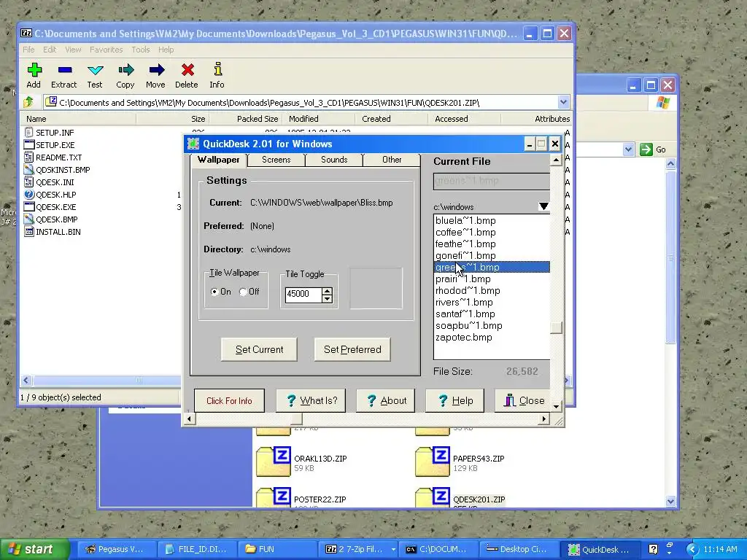
Task: Click the What Is? button
Action: [311, 401]
